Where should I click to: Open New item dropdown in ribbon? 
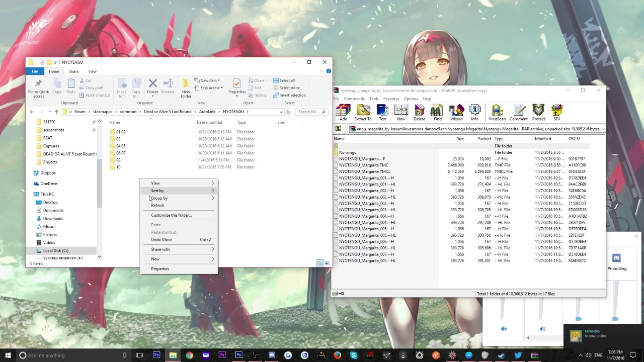[207, 80]
